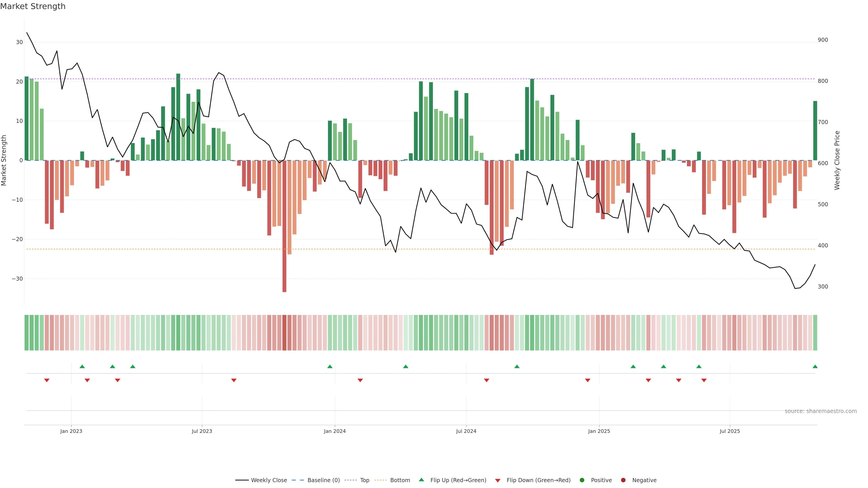Click the last green bar at far right
Viewport: 868px width, 488px height.
point(815,131)
